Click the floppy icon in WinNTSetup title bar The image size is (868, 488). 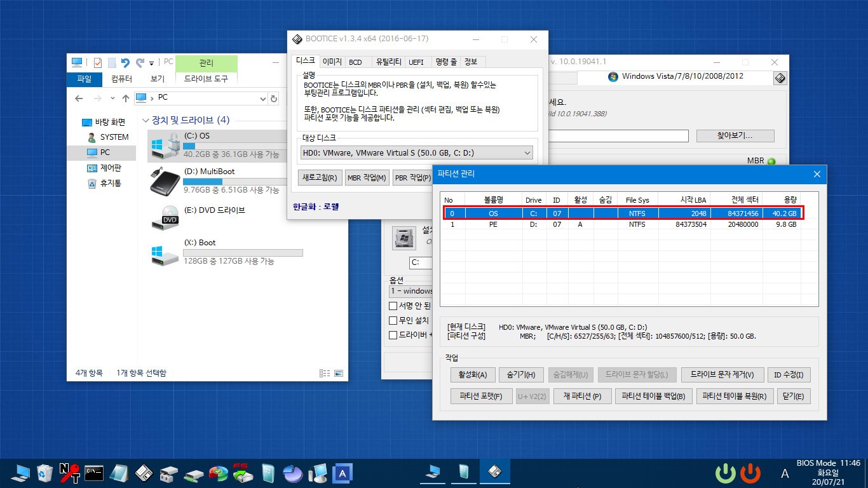click(780, 78)
